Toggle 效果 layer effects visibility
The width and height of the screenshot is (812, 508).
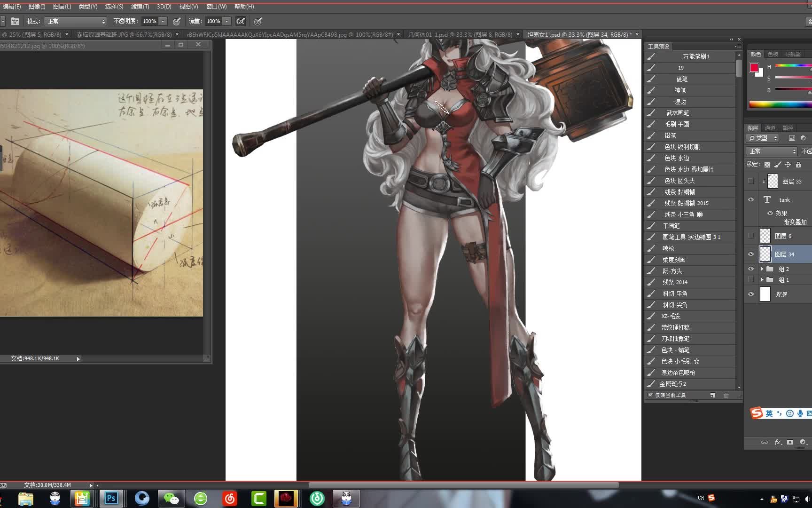point(770,213)
